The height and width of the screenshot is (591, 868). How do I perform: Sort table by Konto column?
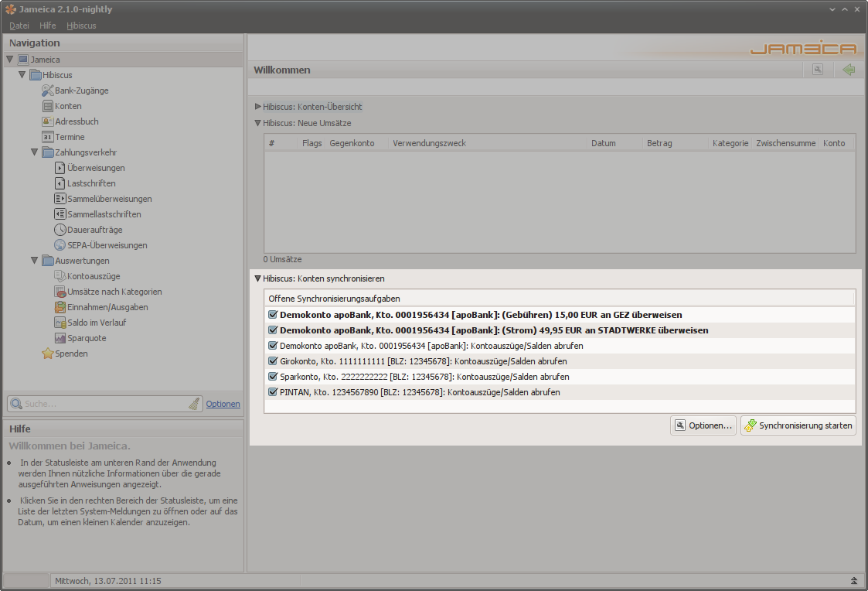(837, 143)
